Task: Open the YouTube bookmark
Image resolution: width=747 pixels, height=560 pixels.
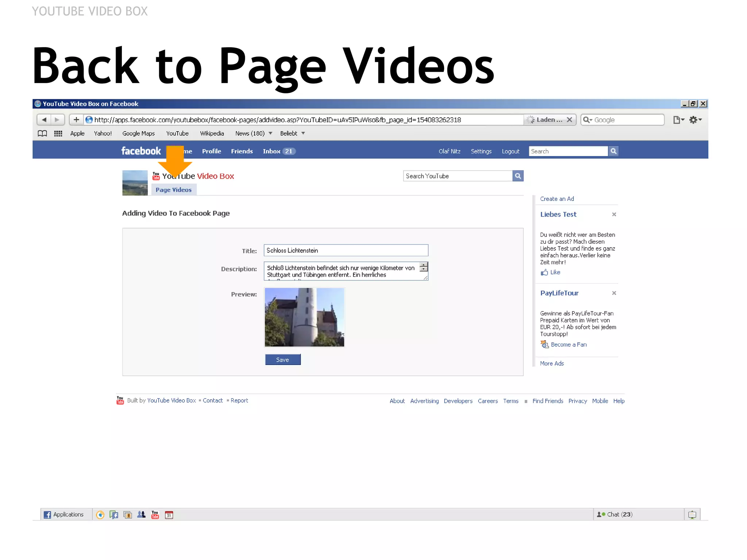Action: [x=177, y=133]
